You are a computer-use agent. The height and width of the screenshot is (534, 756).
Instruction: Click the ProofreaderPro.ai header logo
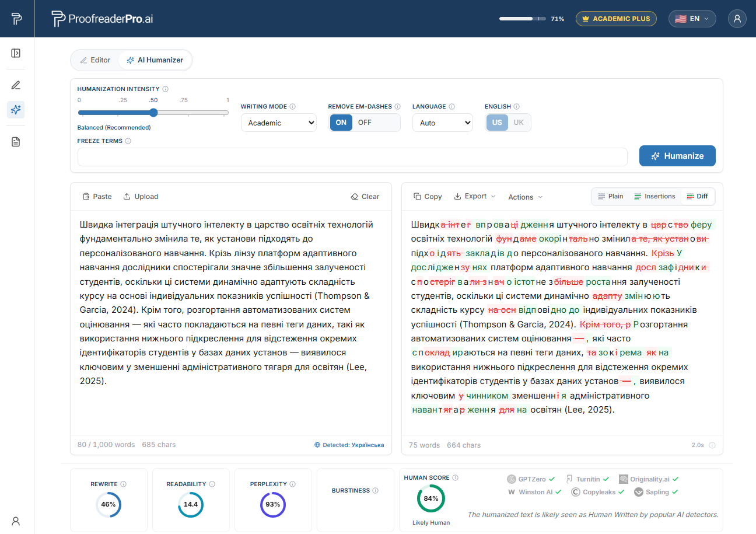[103, 19]
